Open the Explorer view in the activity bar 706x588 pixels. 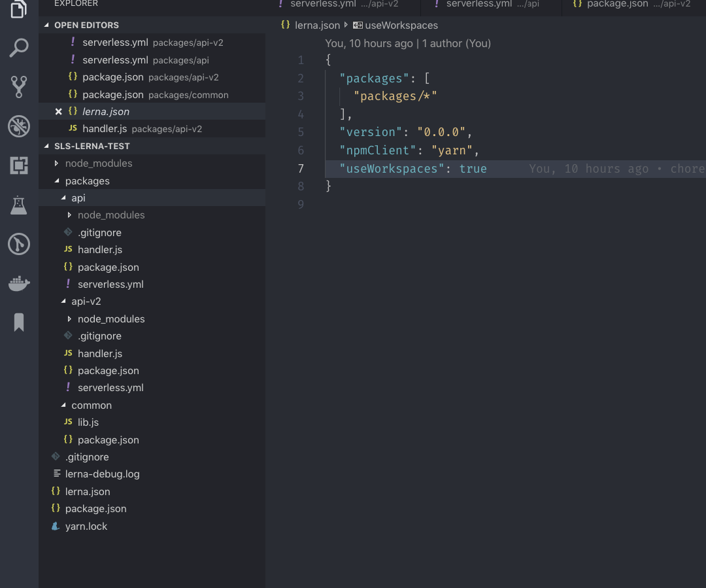coord(19,10)
